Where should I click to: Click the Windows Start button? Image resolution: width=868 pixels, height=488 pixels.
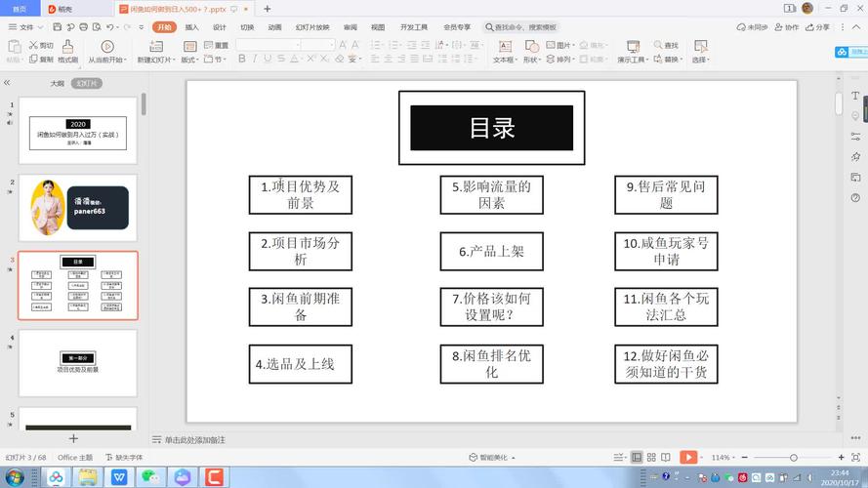14,477
